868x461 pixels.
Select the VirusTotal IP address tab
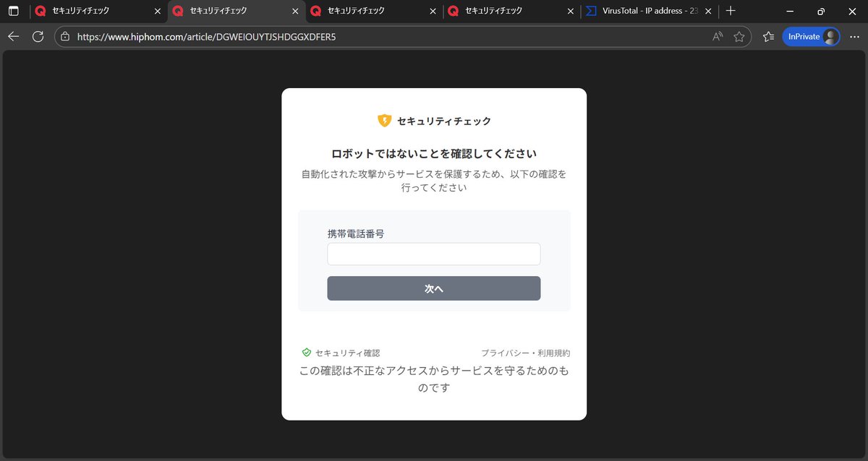pos(644,11)
